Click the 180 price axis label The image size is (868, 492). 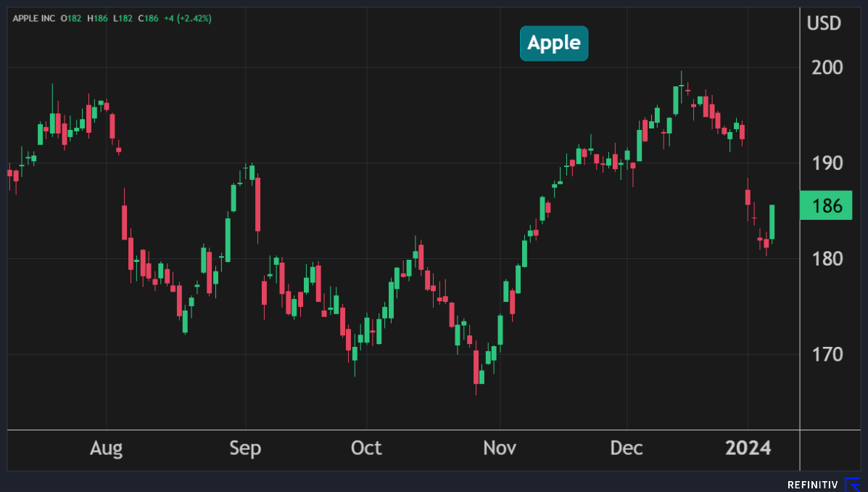tap(827, 258)
